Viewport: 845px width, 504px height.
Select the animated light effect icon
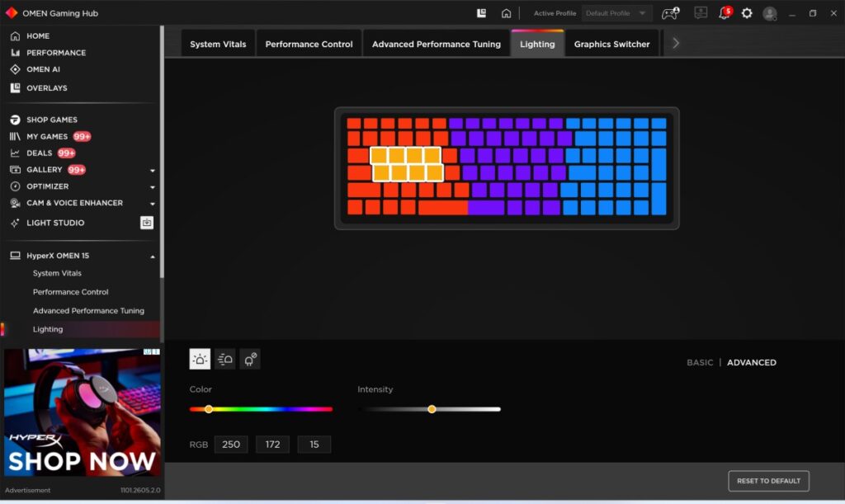click(224, 359)
